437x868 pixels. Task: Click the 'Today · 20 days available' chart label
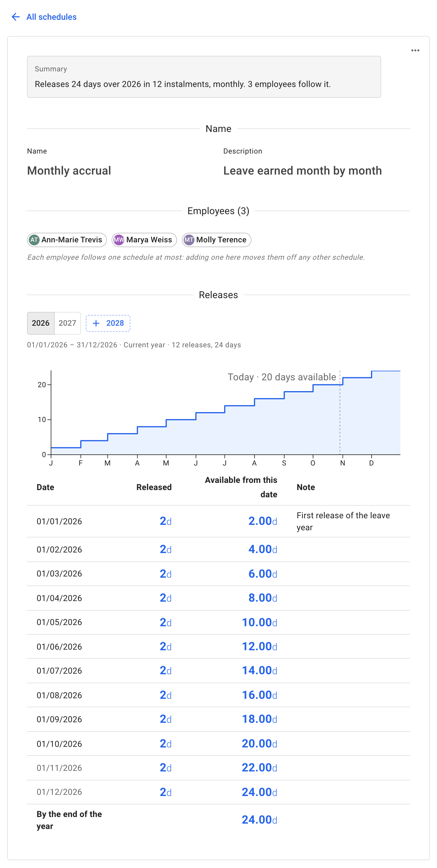(x=282, y=377)
